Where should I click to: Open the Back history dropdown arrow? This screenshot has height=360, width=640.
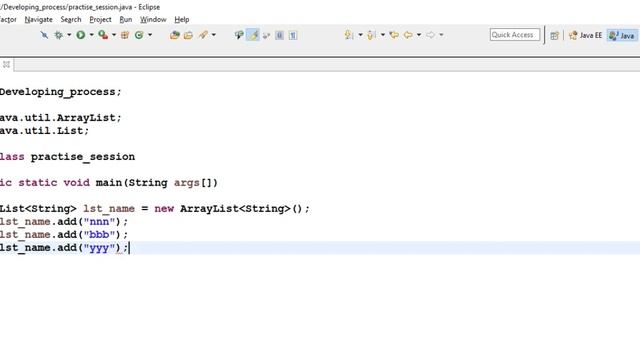(419, 35)
